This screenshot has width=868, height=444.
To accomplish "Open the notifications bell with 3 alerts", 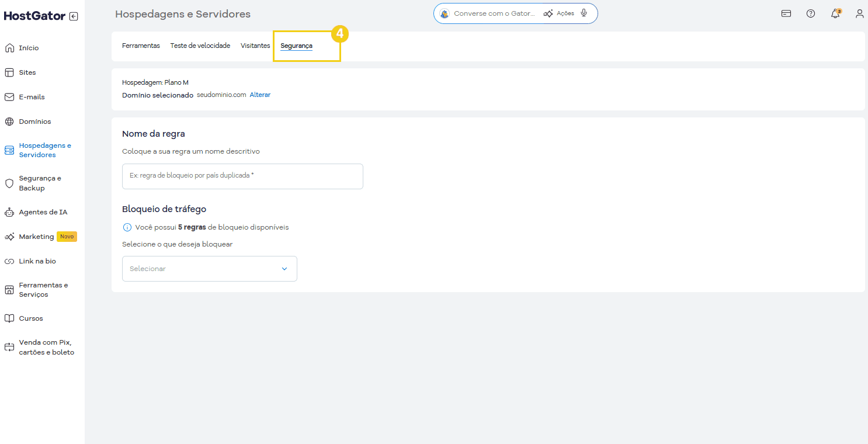I will click(835, 13).
